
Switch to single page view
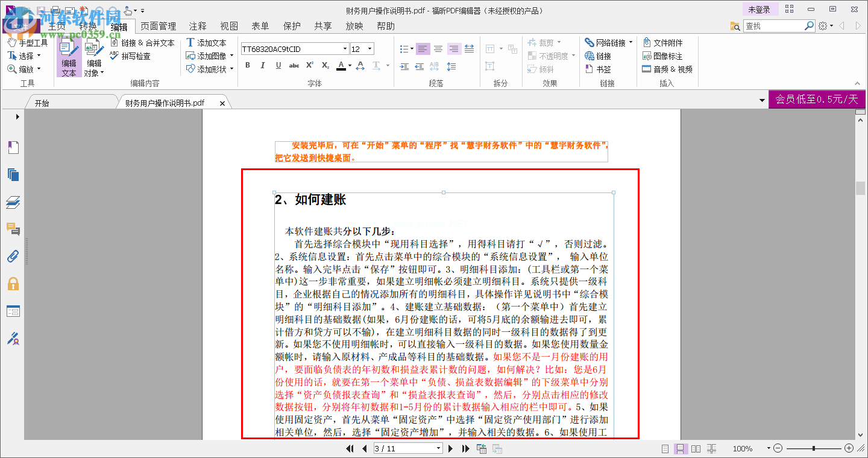(x=665, y=449)
